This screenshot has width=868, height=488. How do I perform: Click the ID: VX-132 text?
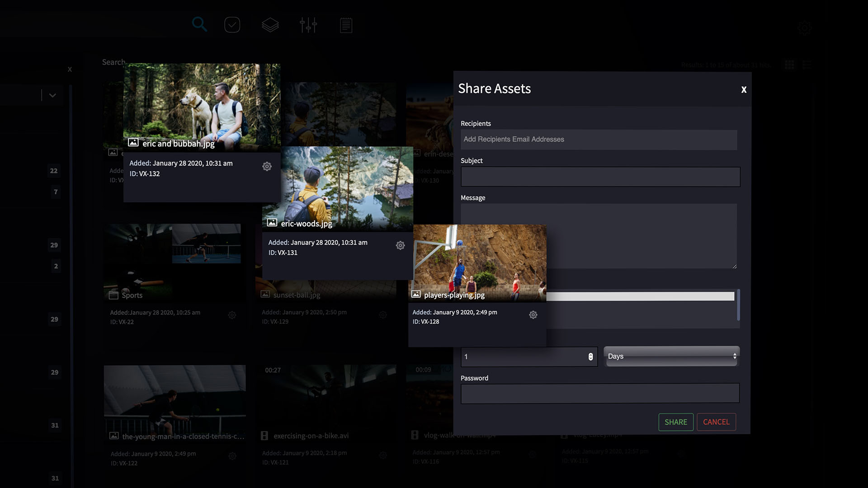(x=145, y=174)
